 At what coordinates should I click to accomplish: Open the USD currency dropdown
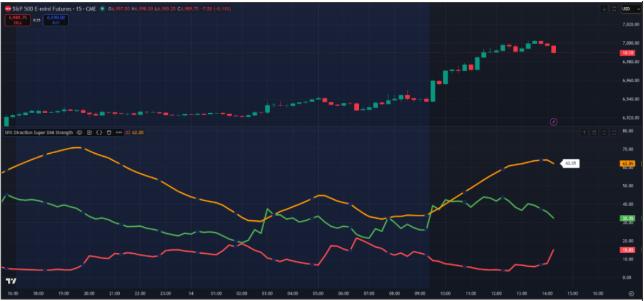tap(629, 9)
